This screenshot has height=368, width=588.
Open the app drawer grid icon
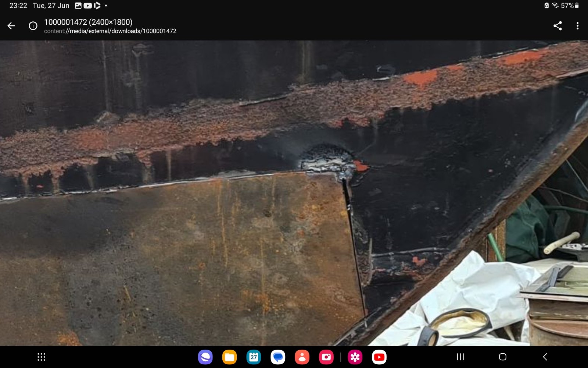[x=41, y=357]
